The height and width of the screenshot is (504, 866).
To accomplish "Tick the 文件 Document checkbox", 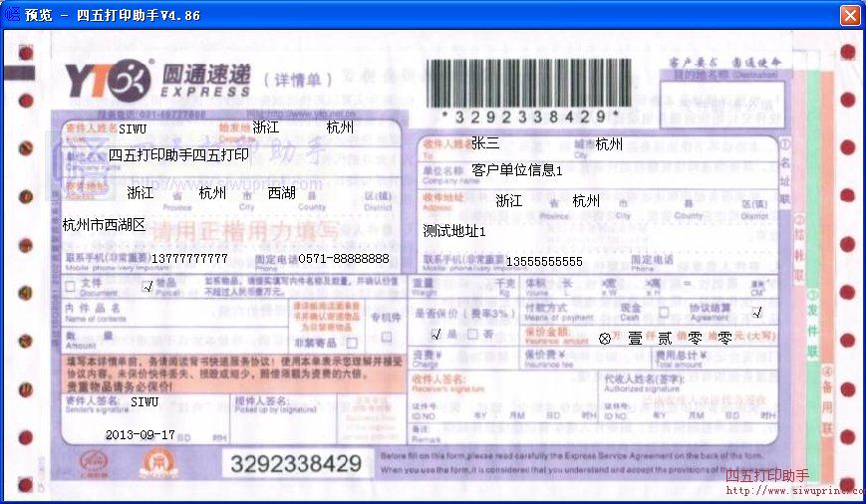I will coord(70,286).
